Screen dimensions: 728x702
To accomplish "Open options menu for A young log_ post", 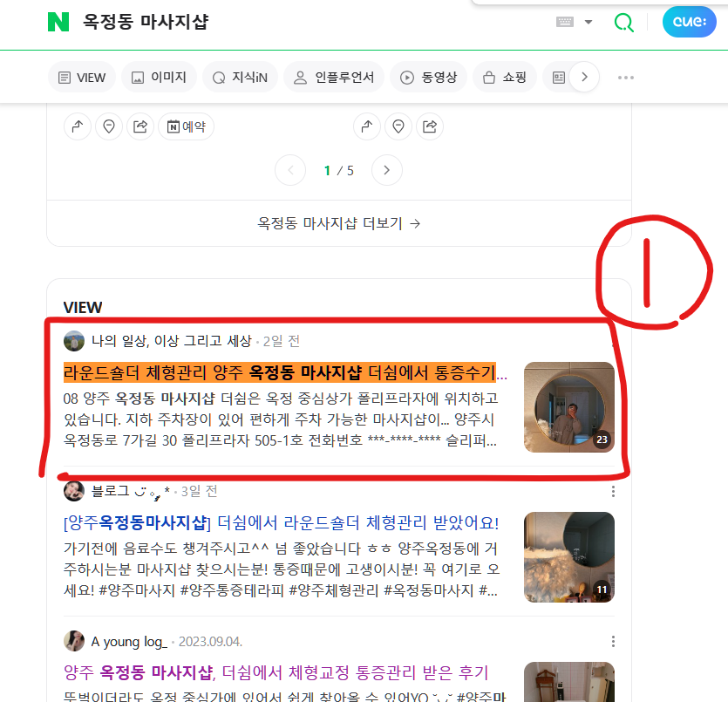I will (613, 641).
